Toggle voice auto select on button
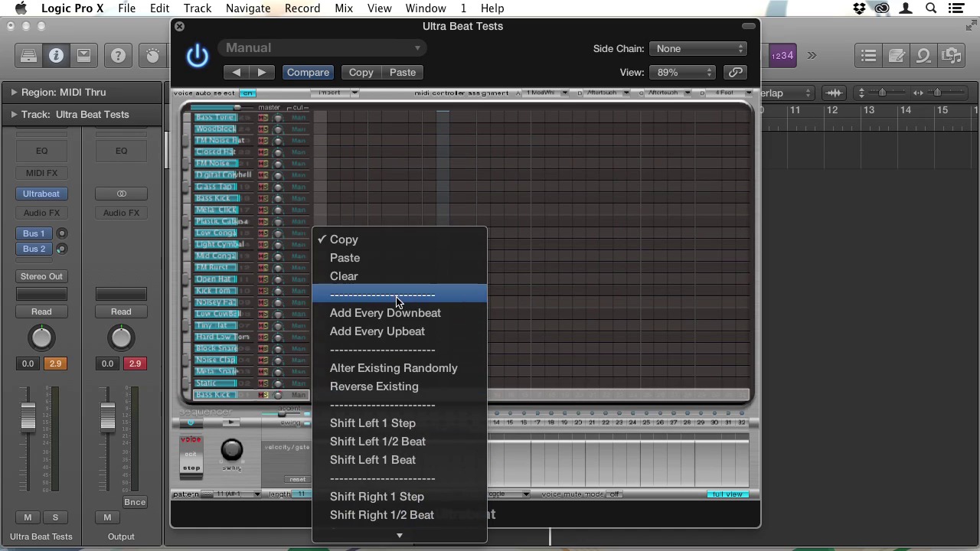The width and height of the screenshot is (980, 551). tap(247, 93)
